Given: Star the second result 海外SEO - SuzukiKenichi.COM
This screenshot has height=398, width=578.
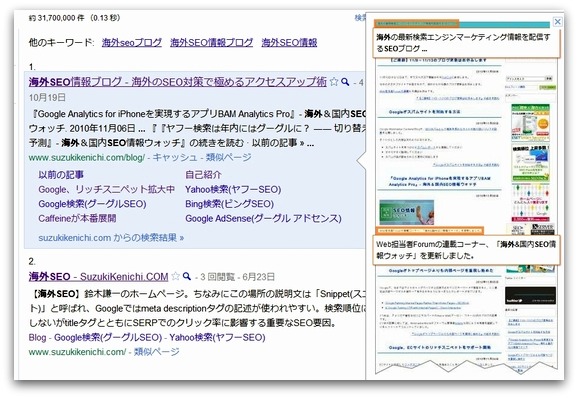Looking at the screenshot, I should pyautogui.click(x=176, y=276).
